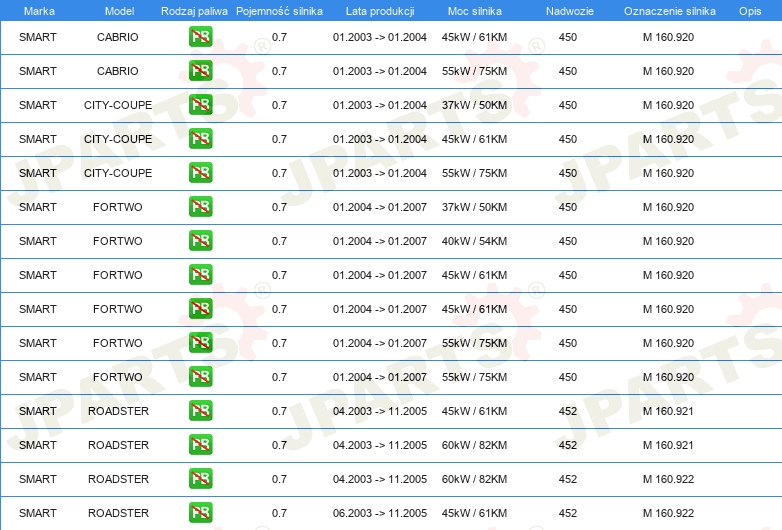Click engine size 0.7 in ROADSTER 06.2003 row

pyautogui.click(x=279, y=513)
